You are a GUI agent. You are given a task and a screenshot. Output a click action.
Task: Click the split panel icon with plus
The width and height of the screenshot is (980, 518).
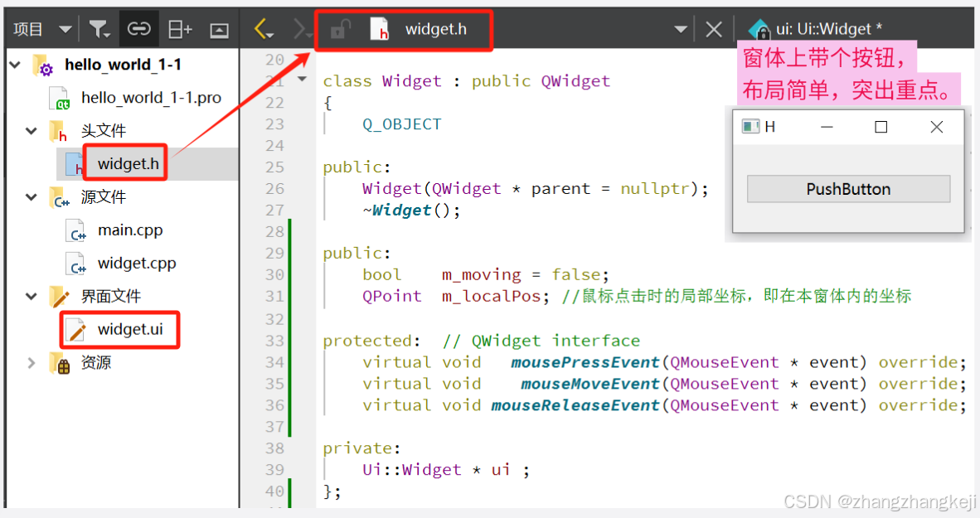click(x=180, y=29)
